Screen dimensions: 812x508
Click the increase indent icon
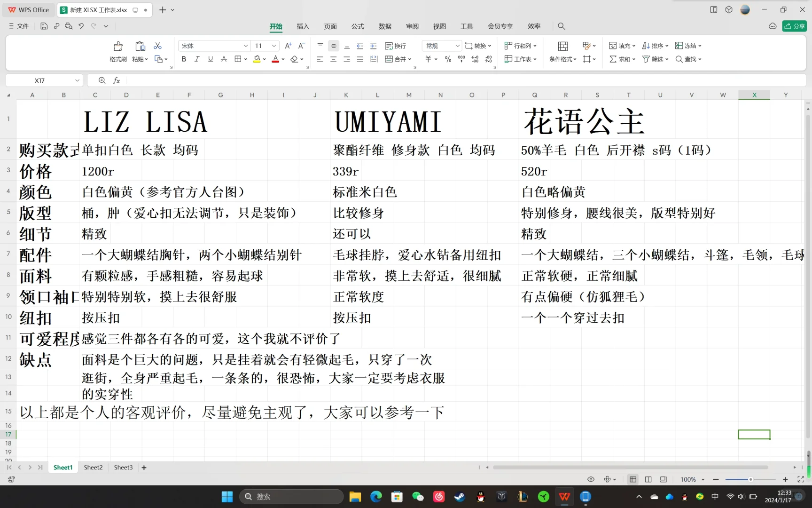pyautogui.click(x=374, y=46)
